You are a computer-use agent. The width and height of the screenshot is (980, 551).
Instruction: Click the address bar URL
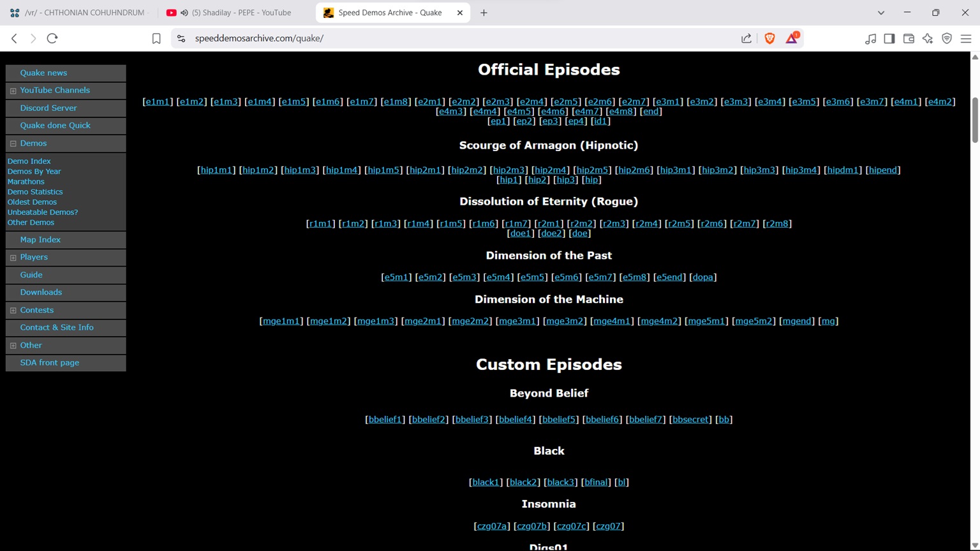point(259,38)
